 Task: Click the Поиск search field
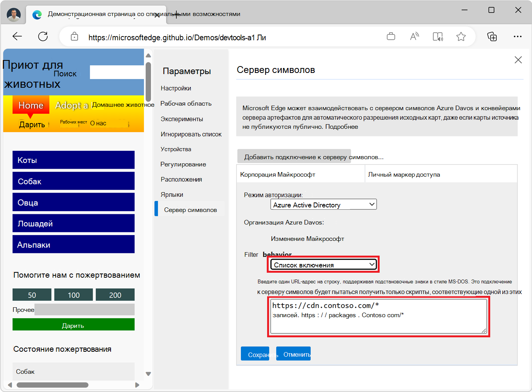tap(117, 72)
